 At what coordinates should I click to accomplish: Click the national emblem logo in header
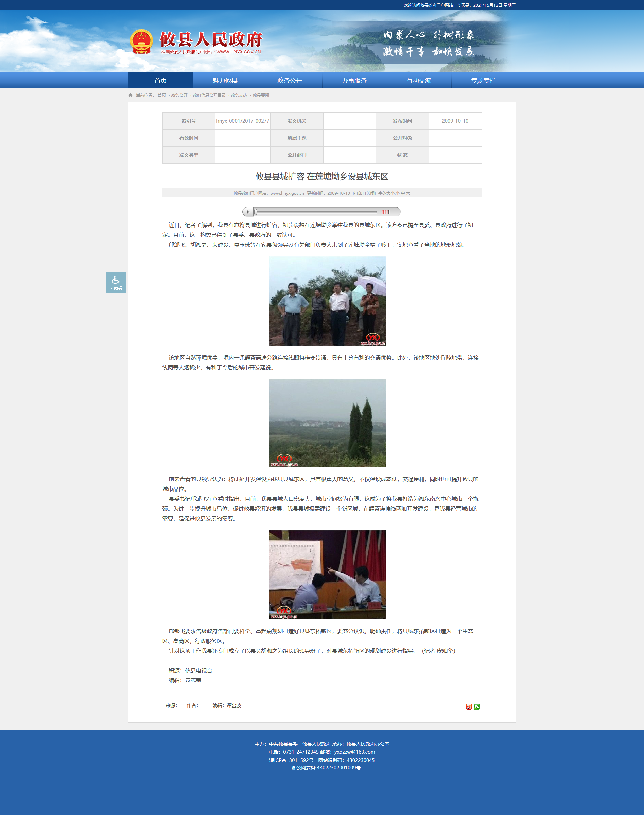[141, 41]
